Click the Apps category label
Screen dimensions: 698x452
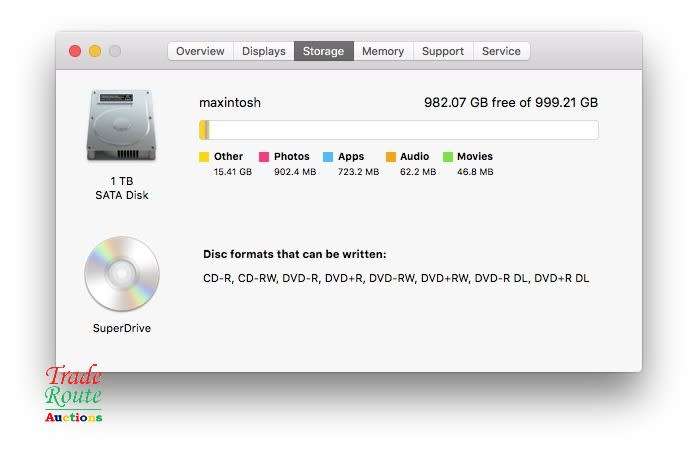pos(351,156)
